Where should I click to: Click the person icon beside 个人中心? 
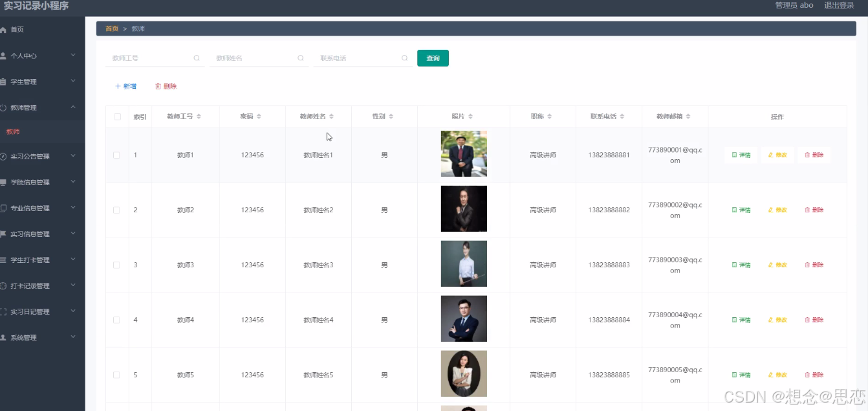click(3, 56)
